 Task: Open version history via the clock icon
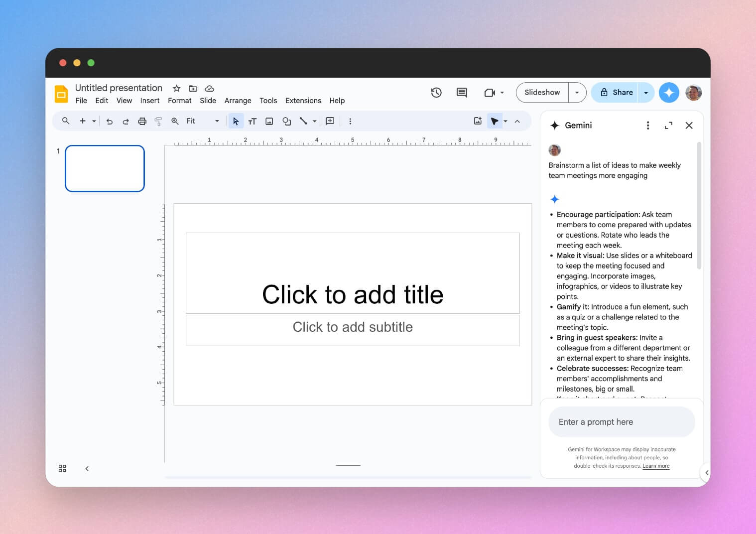436,93
